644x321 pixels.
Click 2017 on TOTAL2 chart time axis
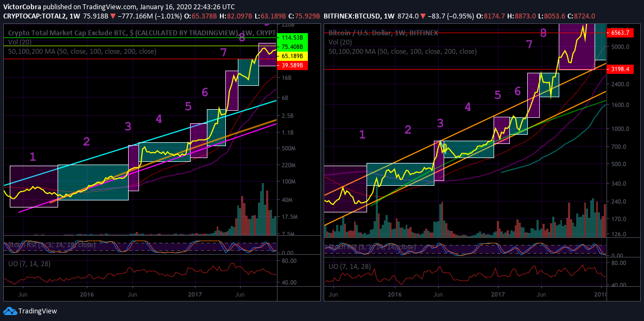(x=195, y=294)
